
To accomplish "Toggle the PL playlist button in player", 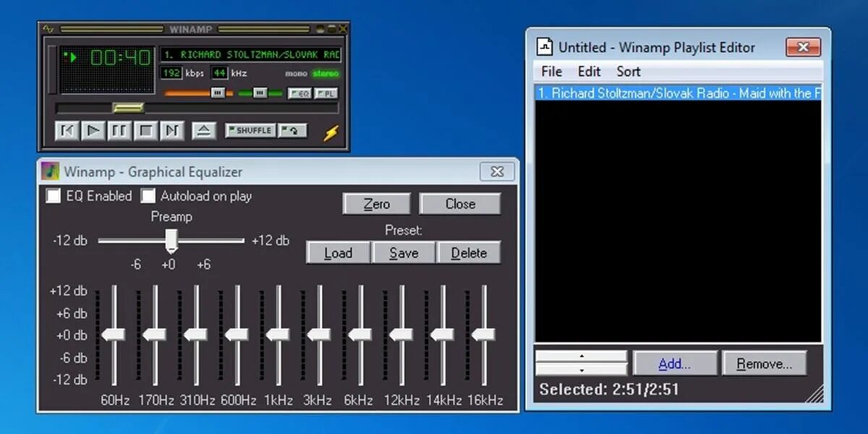I will click(x=325, y=93).
